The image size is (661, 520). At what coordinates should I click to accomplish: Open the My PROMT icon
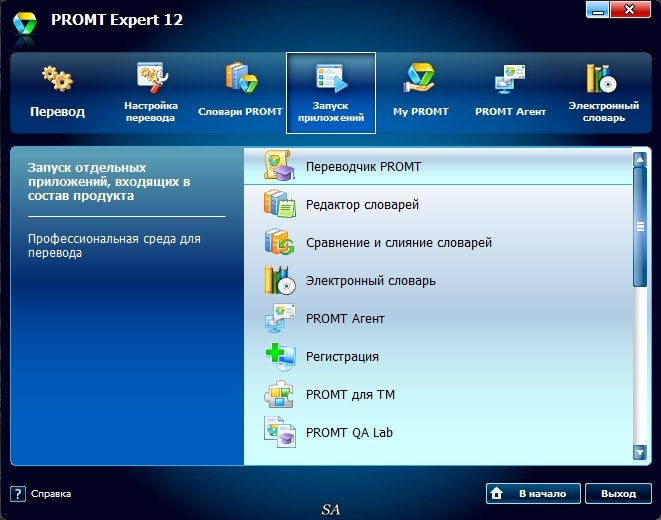point(420,78)
